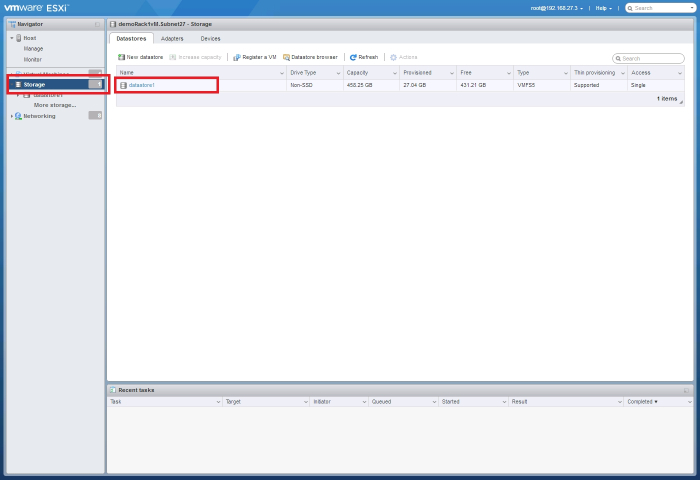The height and width of the screenshot is (480, 700).
Task: Click the Storage count badge 1
Action: [95, 84]
